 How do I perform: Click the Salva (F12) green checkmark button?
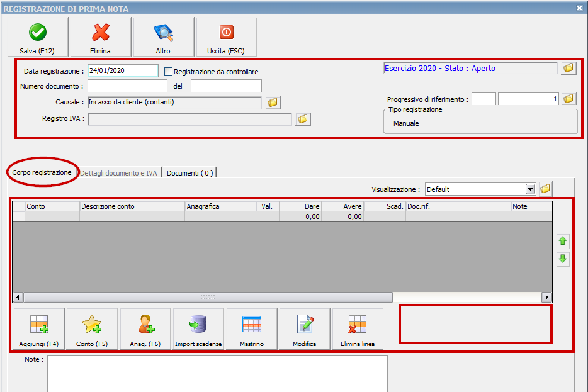(37, 37)
